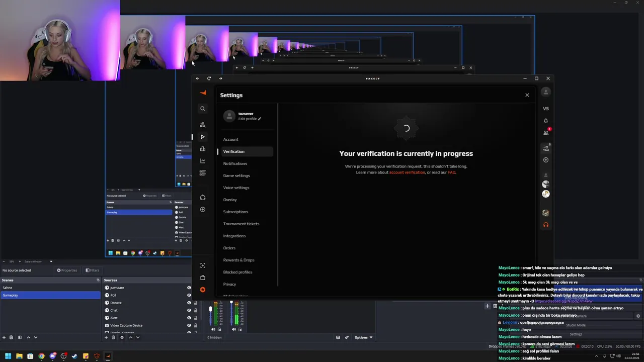The width and height of the screenshot is (644, 362).
Task: Open File Explorer from taskbar
Action: [x=19, y=356]
